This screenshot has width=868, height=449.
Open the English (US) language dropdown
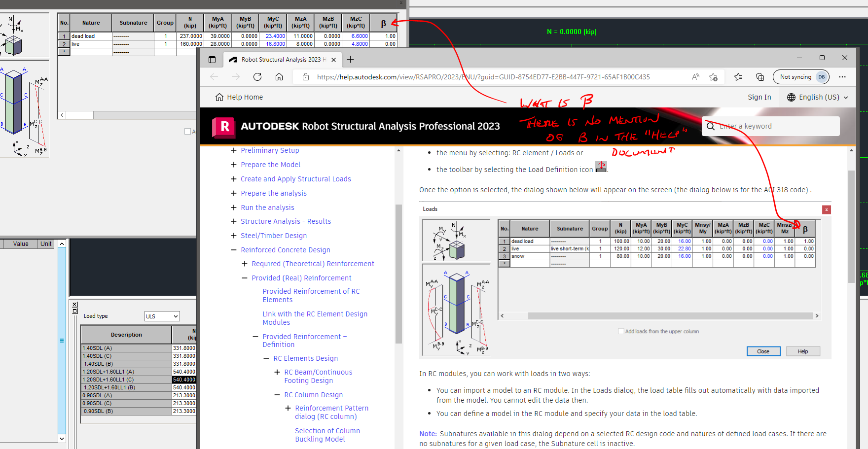coord(817,97)
